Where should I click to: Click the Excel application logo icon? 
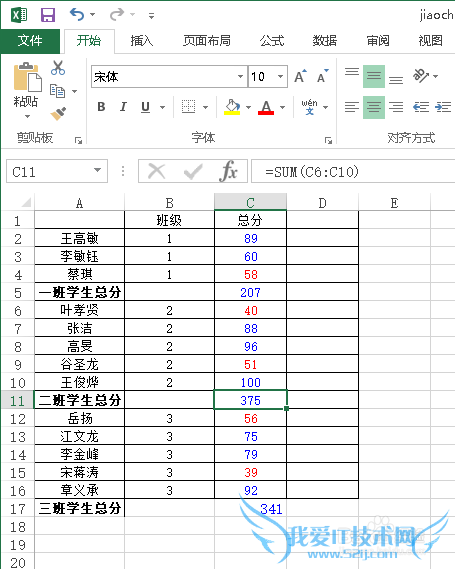[x=19, y=15]
